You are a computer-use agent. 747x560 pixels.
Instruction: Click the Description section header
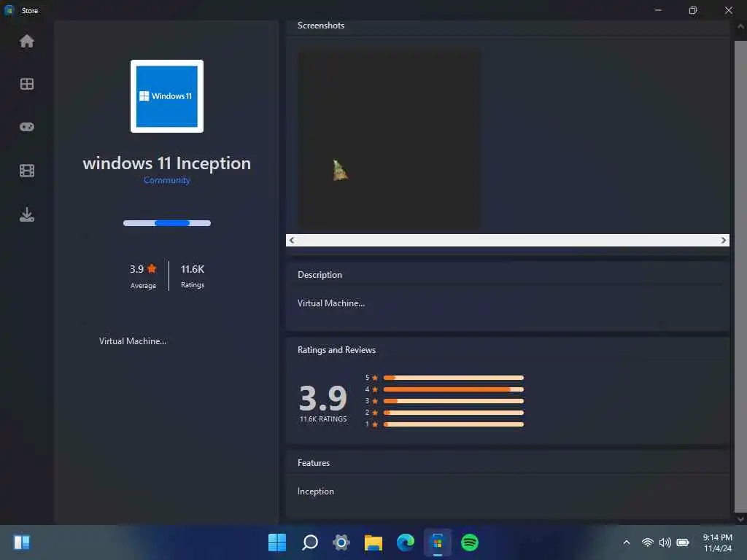pos(320,275)
